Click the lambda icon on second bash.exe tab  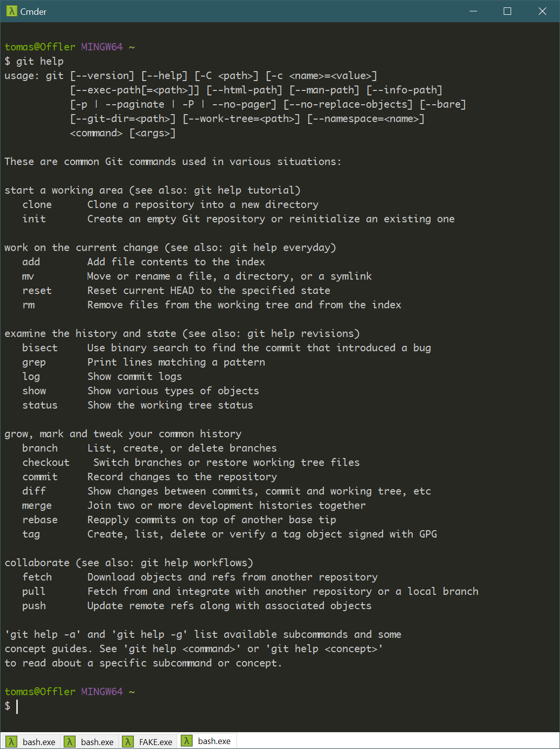70,742
